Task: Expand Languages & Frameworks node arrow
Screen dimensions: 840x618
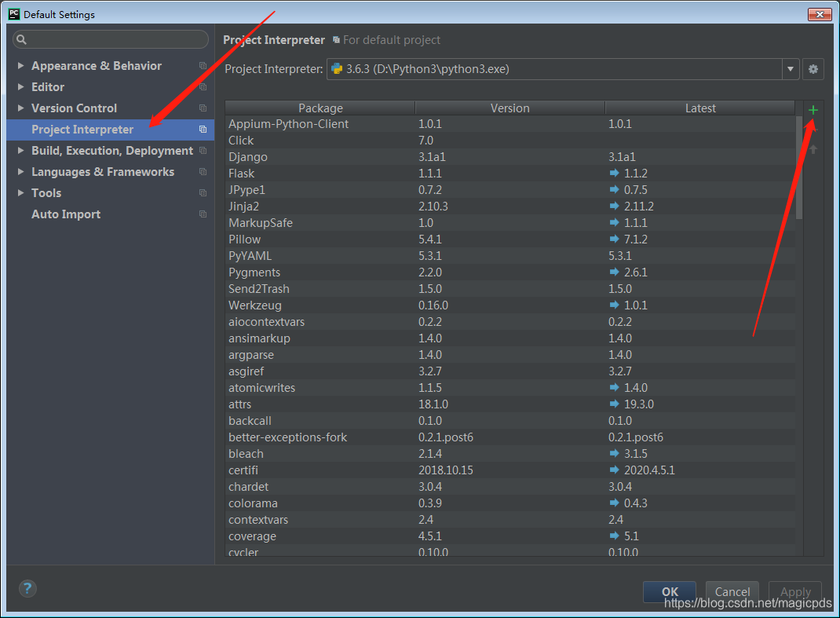Action: (x=20, y=171)
